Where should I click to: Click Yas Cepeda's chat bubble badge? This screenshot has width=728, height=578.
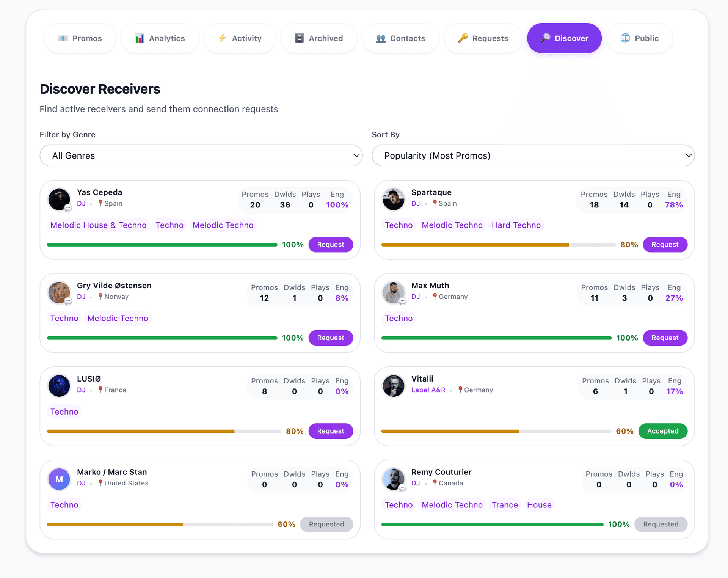(68, 207)
